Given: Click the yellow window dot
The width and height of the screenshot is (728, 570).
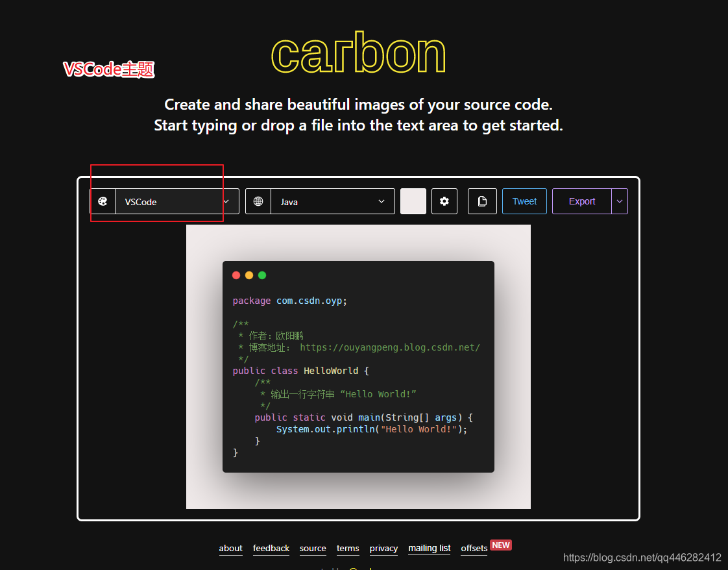Looking at the screenshot, I should (249, 275).
